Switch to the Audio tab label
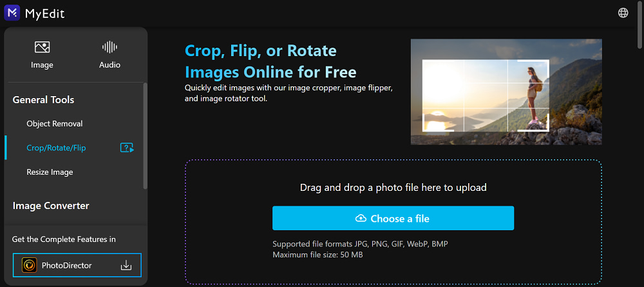644x287 pixels. 109,64
